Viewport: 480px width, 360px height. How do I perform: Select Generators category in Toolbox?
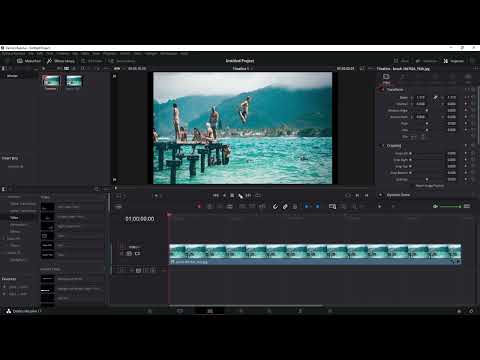18,225
